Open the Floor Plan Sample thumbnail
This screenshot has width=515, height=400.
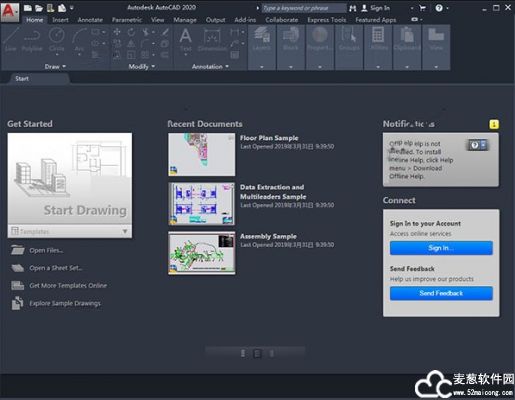pos(202,154)
